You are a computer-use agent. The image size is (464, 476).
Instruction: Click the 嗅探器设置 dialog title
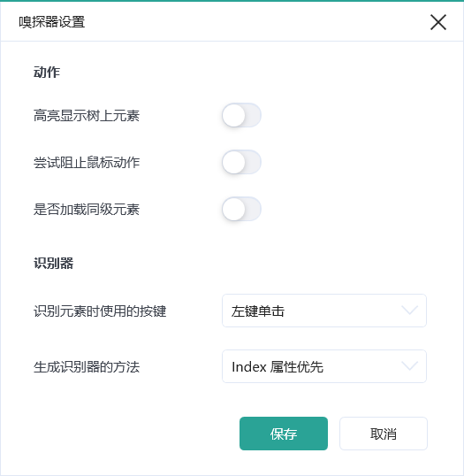pyautogui.click(x=52, y=22)
